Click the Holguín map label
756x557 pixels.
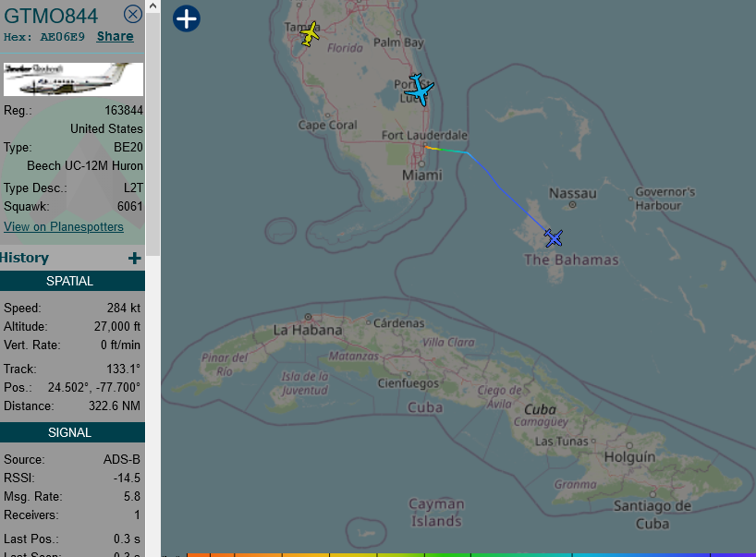click(629, 457)
